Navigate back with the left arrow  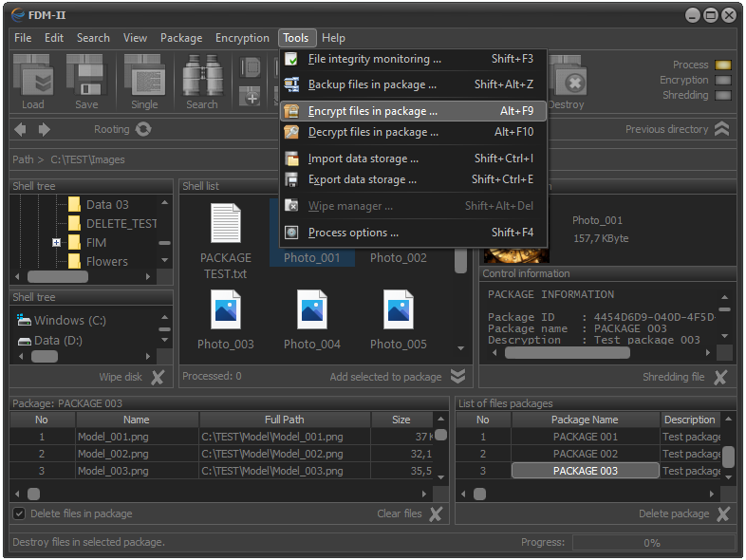[21, 129]
